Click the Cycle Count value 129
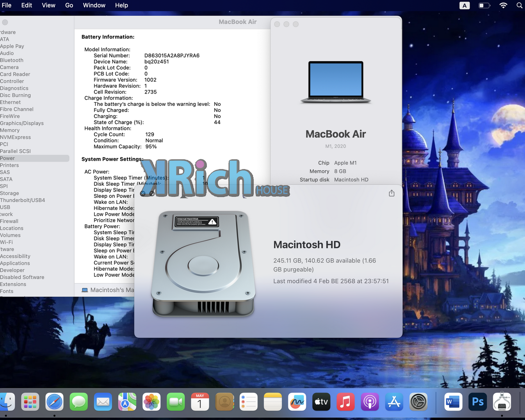Screen dimensions: 525x420 [150, 135]
